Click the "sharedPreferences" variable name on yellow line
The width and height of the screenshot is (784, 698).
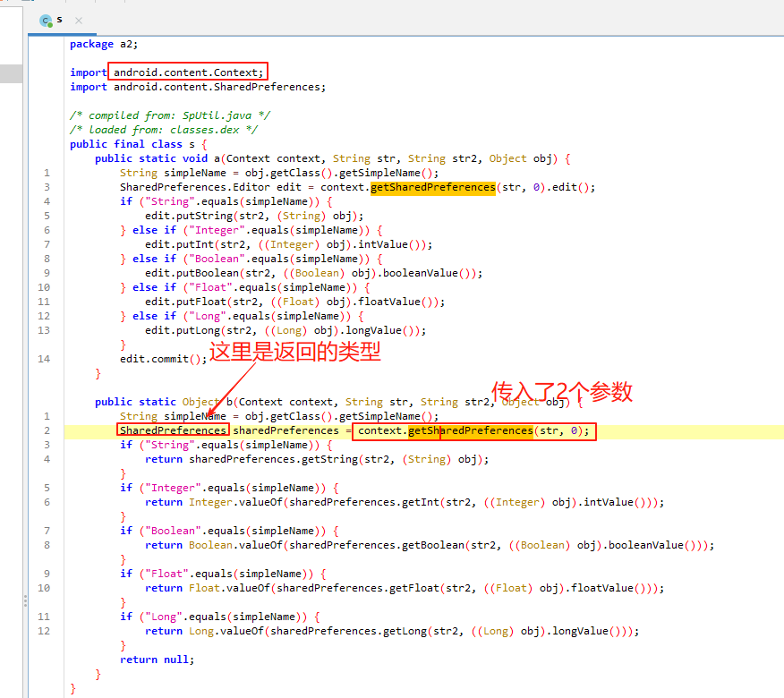285,430
